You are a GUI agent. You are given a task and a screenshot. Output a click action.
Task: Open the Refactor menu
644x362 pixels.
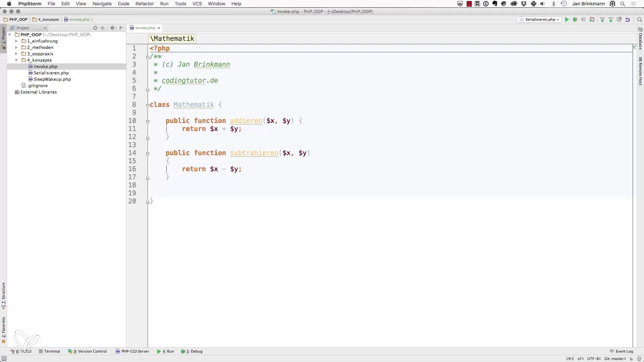point(145,4)
